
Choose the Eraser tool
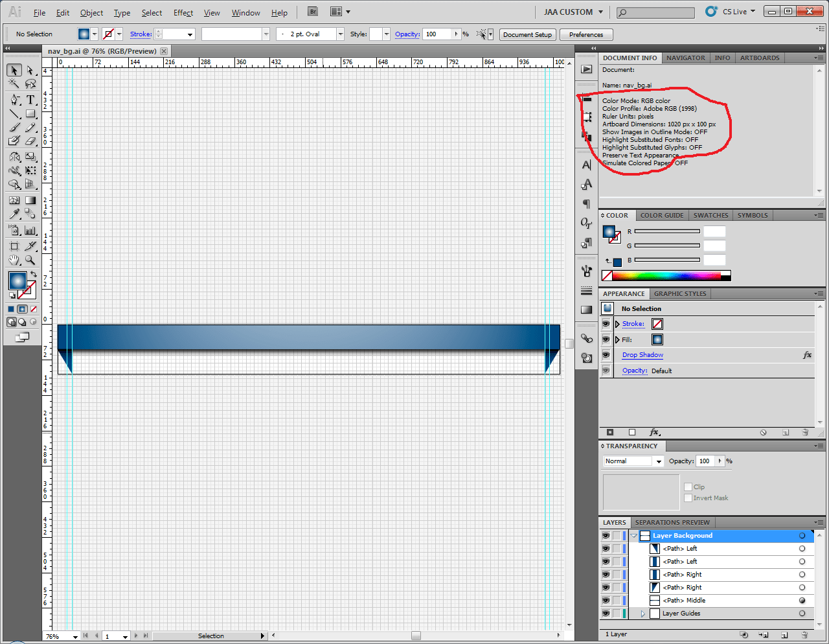click(30, 141)
